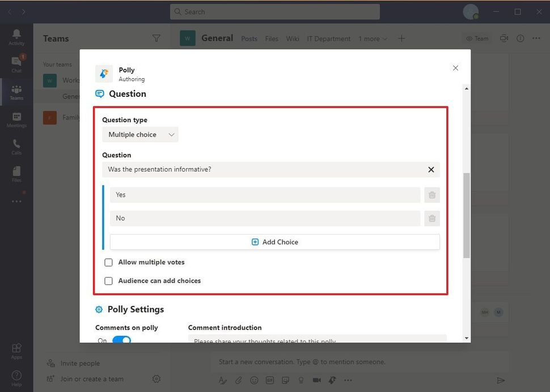Image resolution: width=550 pixels, height=392 pixels.
Task: Expand the "1 more" channel tabs dropdown
Action: click(373, 39)
